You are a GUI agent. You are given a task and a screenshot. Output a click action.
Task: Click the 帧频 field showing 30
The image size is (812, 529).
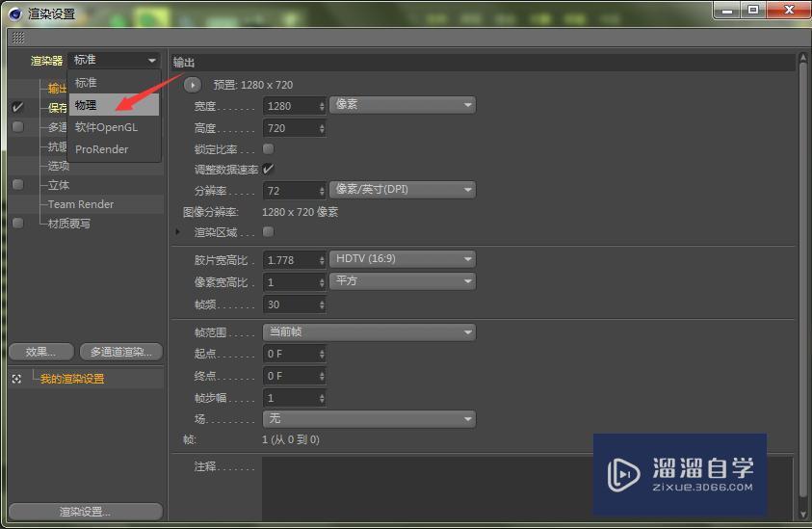290,304
